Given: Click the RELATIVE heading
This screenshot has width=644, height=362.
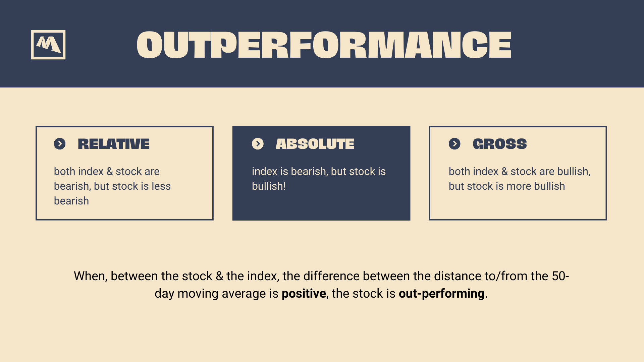Looking at the screenshot, I should pyautogui.click(x=114, y=144).
